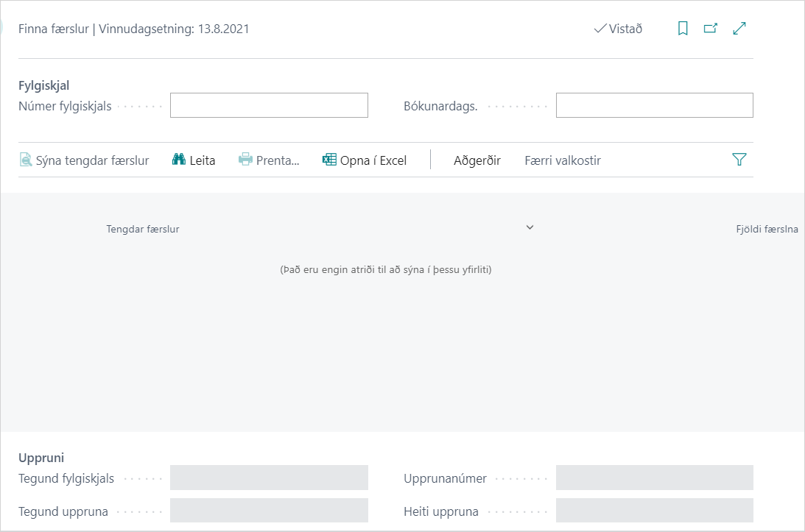Click the Númer fylgiskjals input field

pyautogui.click(x=269, y=105)
